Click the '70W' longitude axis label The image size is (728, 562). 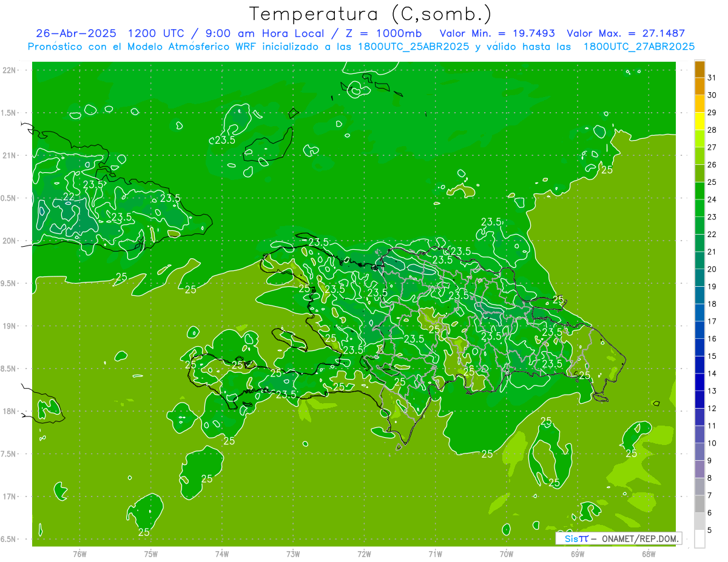click(x=507, y=554)
